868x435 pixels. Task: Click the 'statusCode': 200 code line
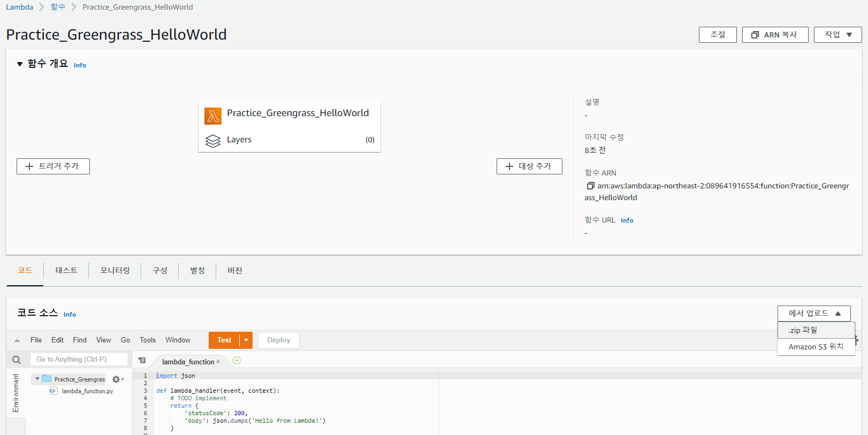(216, 413)
